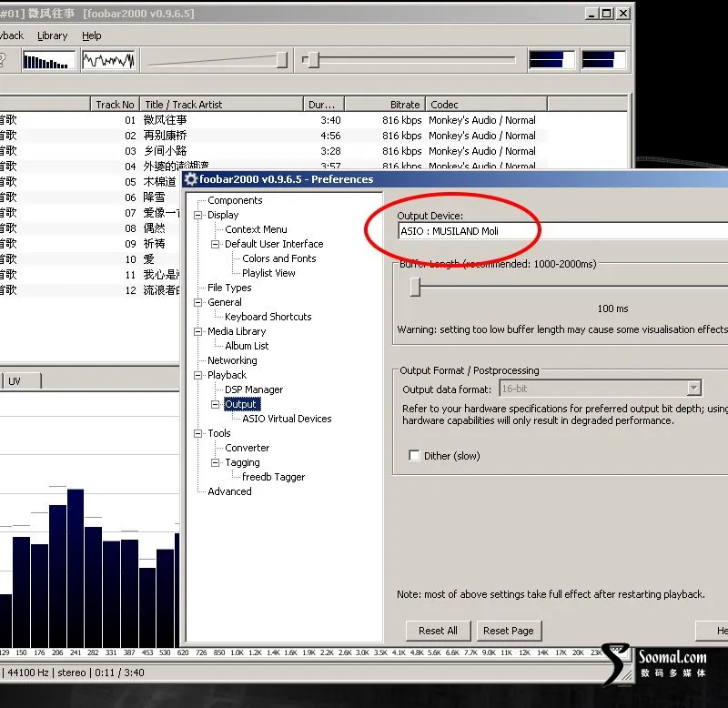Collapse the Default User Interface node

216,244
